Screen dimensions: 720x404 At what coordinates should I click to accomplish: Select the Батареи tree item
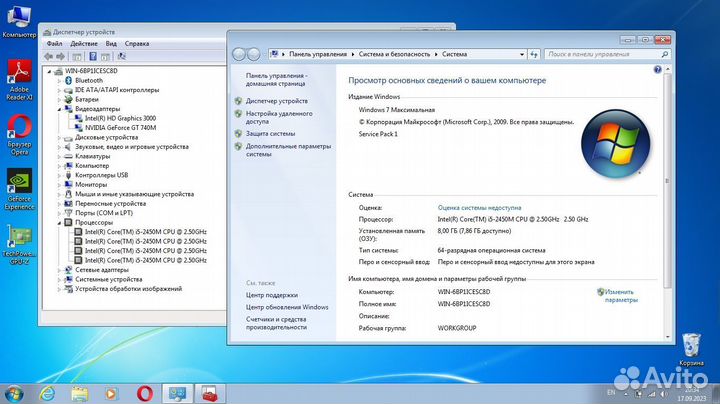point(87,100)
